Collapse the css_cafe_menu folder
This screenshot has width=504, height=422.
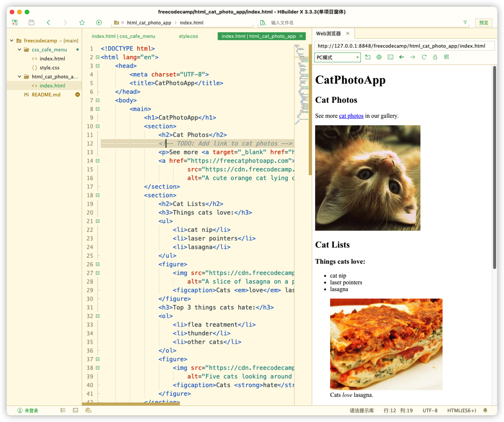[x=20, y=50]
